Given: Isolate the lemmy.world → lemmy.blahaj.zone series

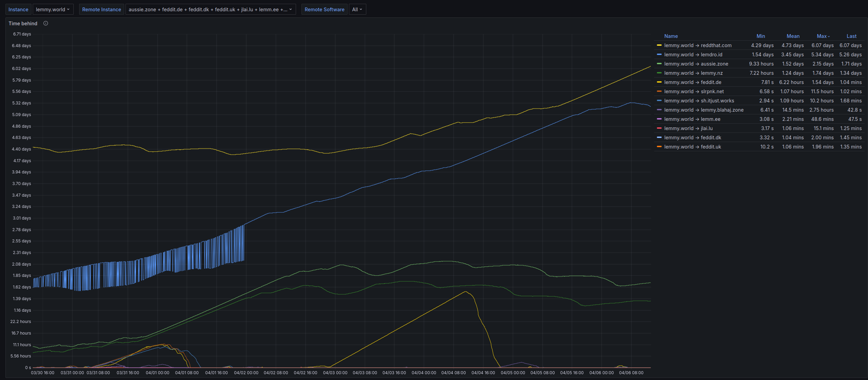Looking at the screenshot, I should (x=704, y=110).
